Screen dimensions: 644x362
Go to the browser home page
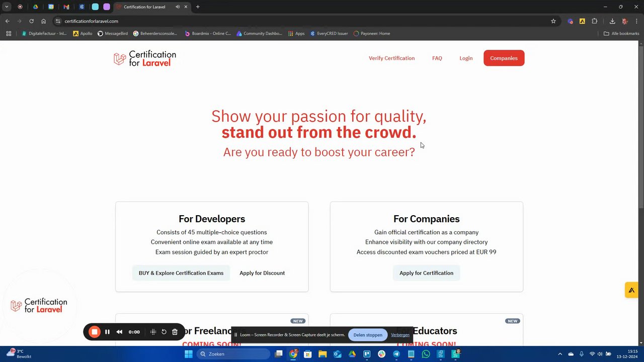tap(43, 21)
